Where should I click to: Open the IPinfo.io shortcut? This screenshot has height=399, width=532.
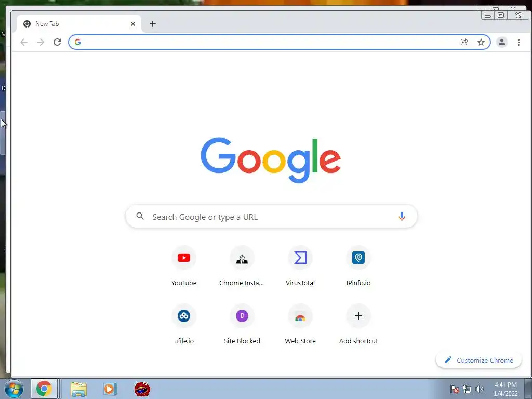coord(358,267)
